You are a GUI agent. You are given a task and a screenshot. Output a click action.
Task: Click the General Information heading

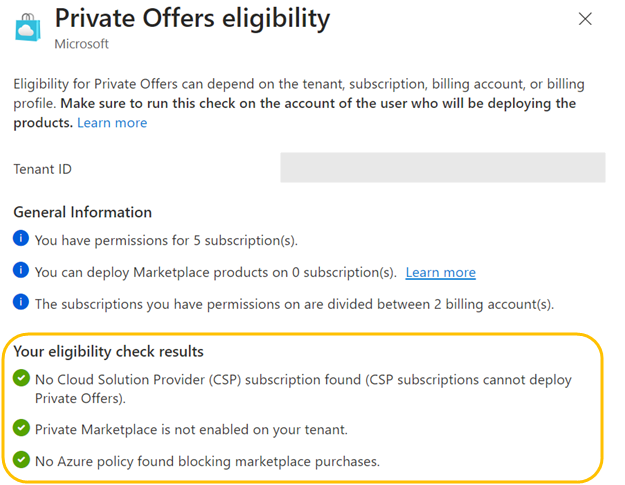83,212
